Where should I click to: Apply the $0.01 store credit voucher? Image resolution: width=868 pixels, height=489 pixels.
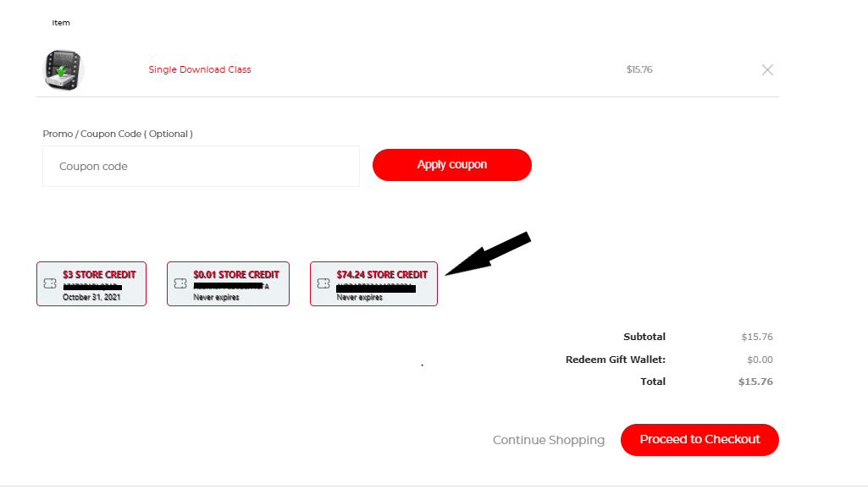[x=227, y=283]
